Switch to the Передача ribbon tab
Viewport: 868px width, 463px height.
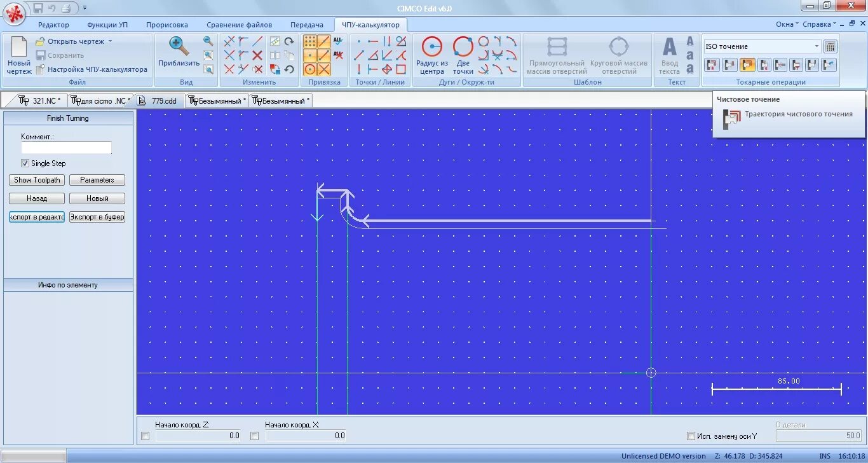coord(307,25)
